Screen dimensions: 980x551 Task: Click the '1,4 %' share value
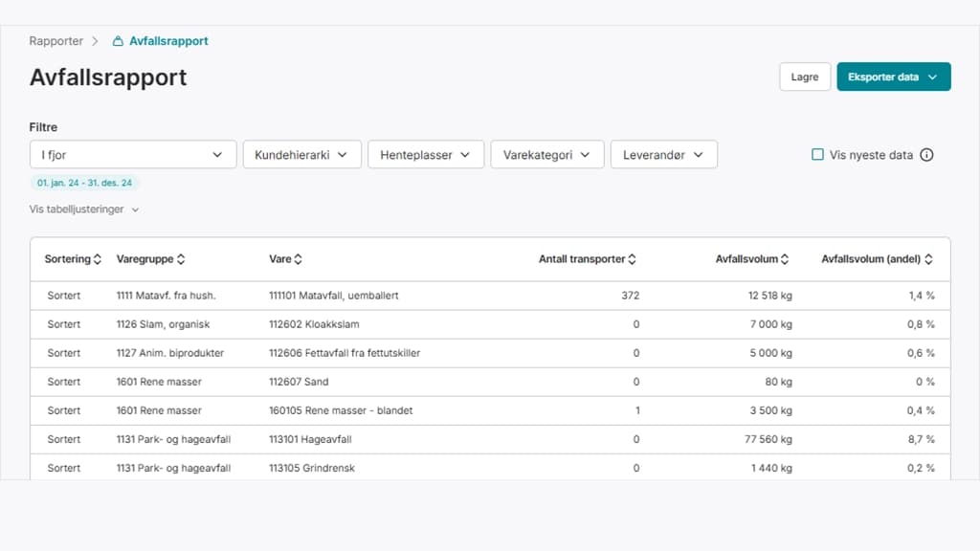point(922,296)
